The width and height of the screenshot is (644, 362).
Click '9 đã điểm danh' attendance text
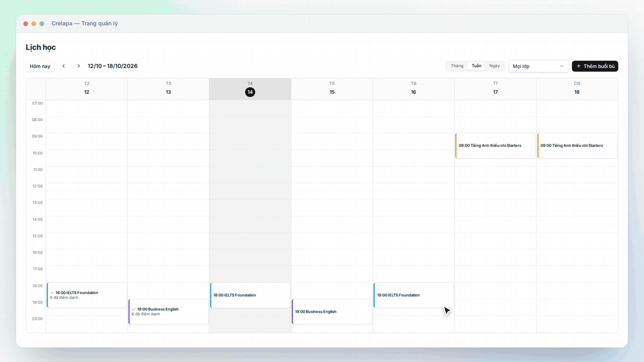point(64,298)
